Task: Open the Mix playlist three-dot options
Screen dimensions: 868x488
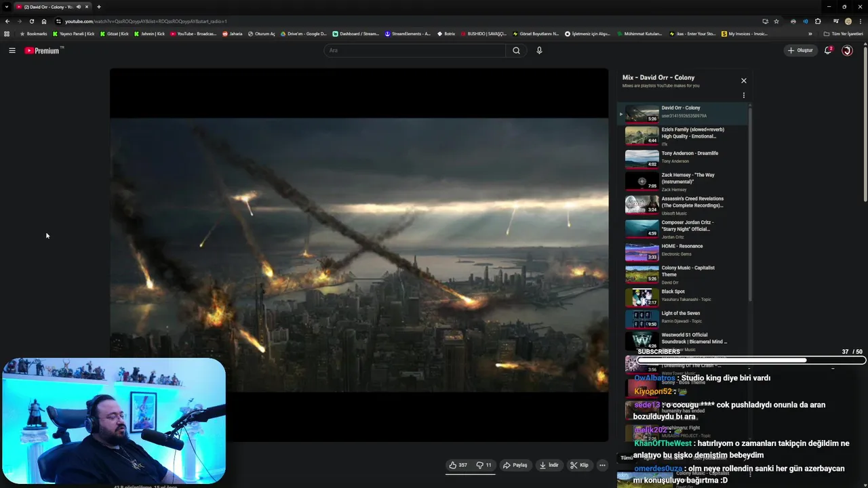Action: click(743, 96)
